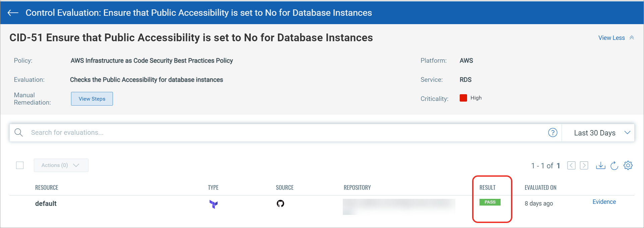Image resolution: width=644 pixels, height=228 pixels.
Task: Open the Last 30 Days dropdown
Action: [598, 133]
